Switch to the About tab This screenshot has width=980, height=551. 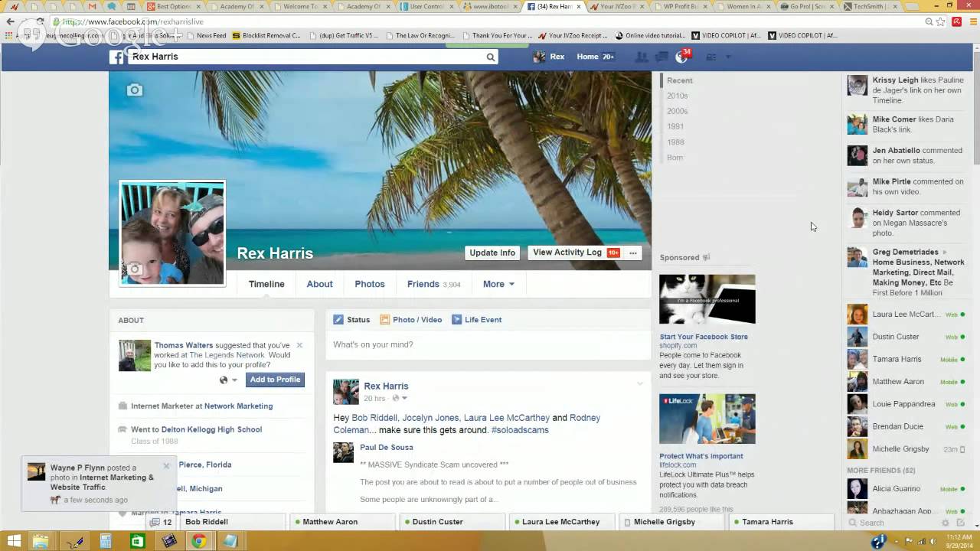319,284
